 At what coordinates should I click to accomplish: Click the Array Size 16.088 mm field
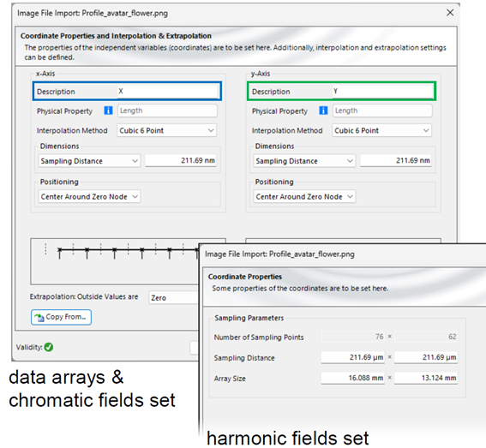point(353,378)
